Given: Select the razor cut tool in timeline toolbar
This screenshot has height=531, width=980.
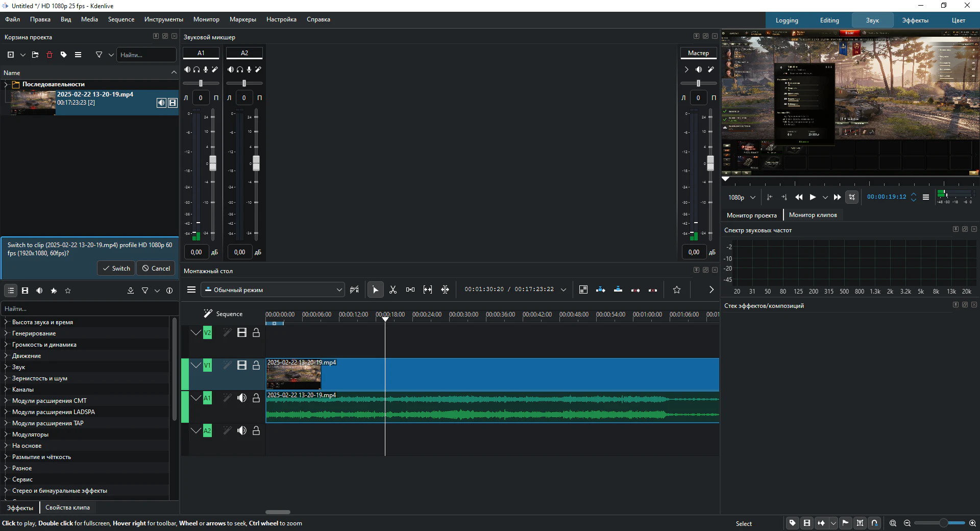Looking at the screenshot, I should (393, 290).
